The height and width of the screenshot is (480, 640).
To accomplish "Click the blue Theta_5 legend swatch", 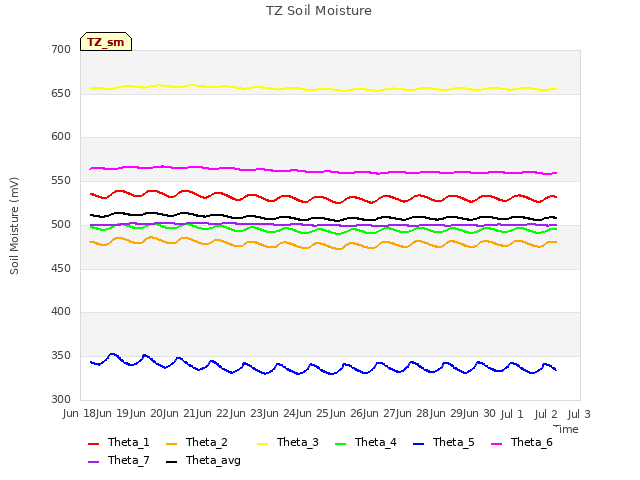I will coord(418,444).
